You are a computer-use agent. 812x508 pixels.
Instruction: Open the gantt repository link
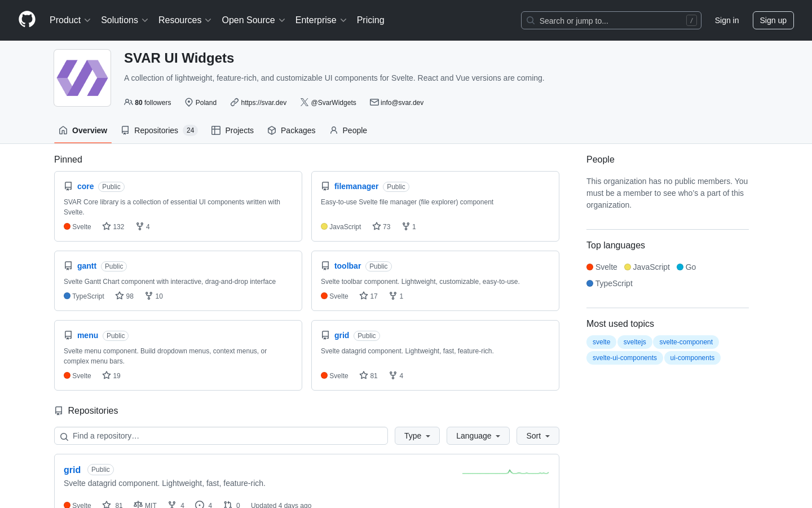click(87, 266)
